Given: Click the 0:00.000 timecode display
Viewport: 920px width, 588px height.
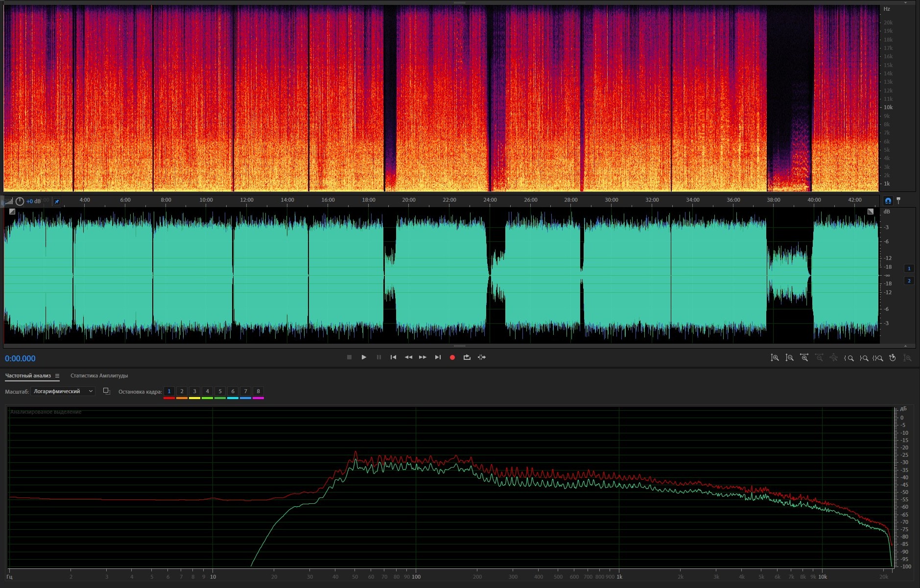Looking at the screenshot, I should [20, 358].
